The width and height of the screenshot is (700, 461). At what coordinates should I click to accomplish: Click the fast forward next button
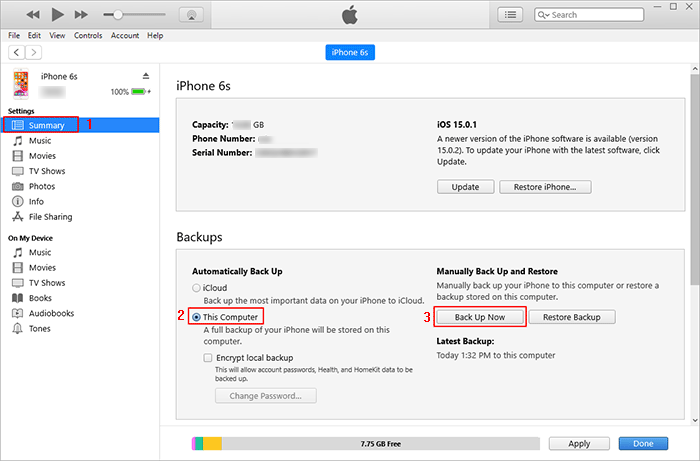click(x=81, y=15)
